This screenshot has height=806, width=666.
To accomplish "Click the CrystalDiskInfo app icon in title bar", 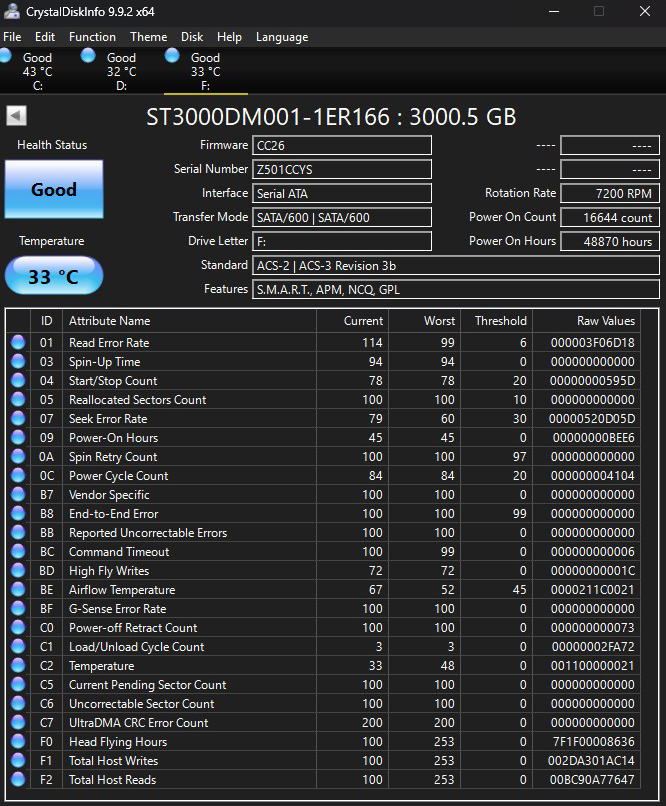I will 11,11.
